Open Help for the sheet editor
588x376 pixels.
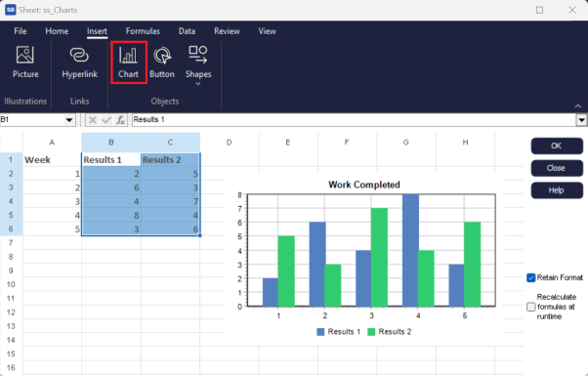[557, 190]
